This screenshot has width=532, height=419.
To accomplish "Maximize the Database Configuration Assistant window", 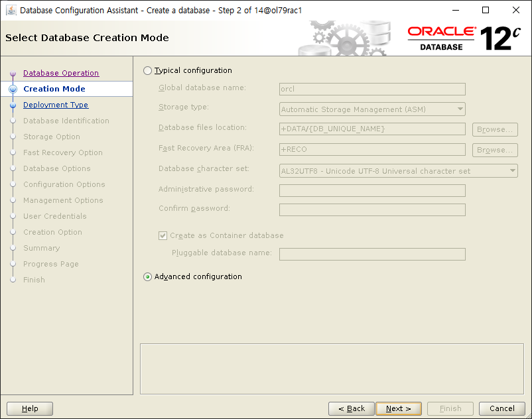I will coord(486,10).
